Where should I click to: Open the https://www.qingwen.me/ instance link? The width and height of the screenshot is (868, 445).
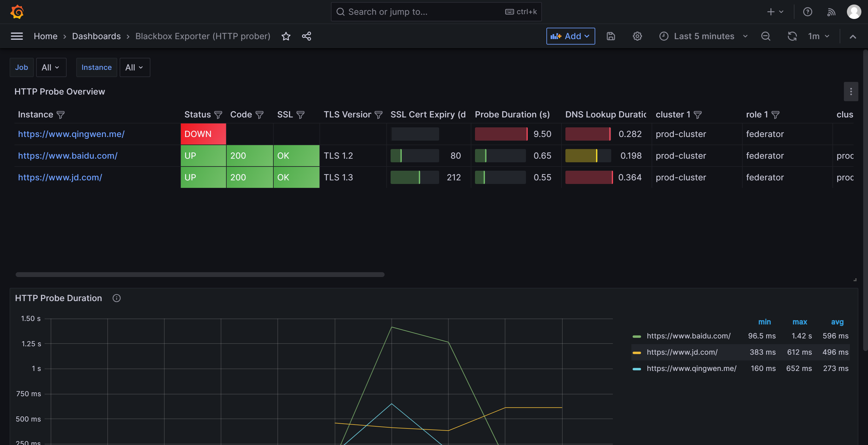(71, 134)
